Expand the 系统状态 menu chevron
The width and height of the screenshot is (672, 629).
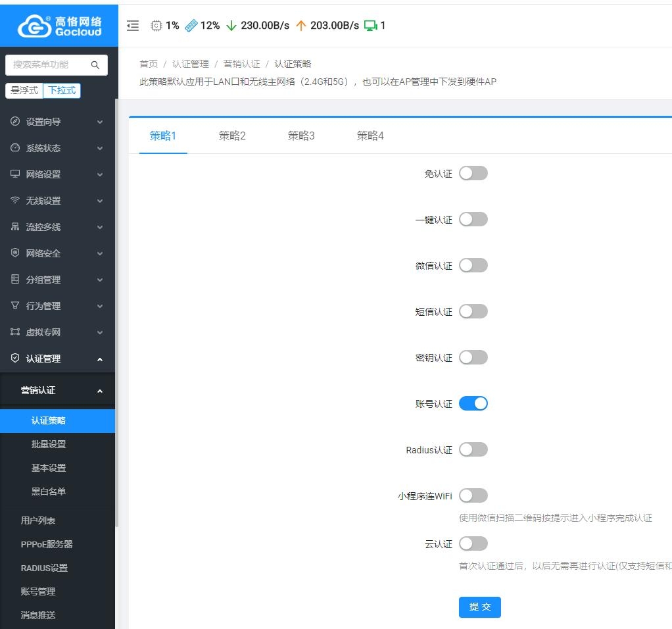(x=100, y=148)
